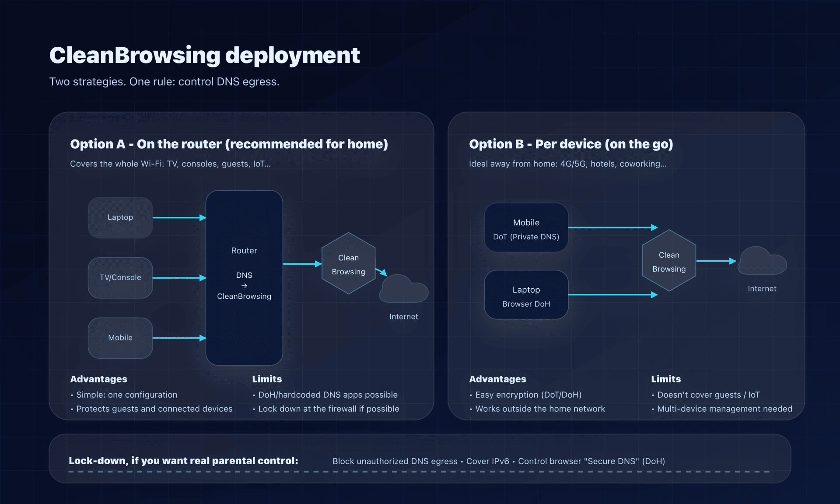Switch to the Option A router tab
The width and height of the screenshot is (840, 504).
(229, 144)
